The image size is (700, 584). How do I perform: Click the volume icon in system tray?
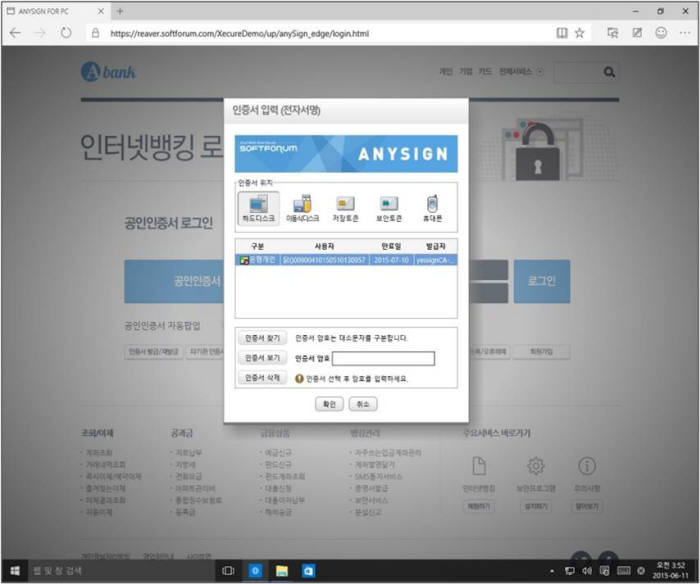tap(587, 571)
